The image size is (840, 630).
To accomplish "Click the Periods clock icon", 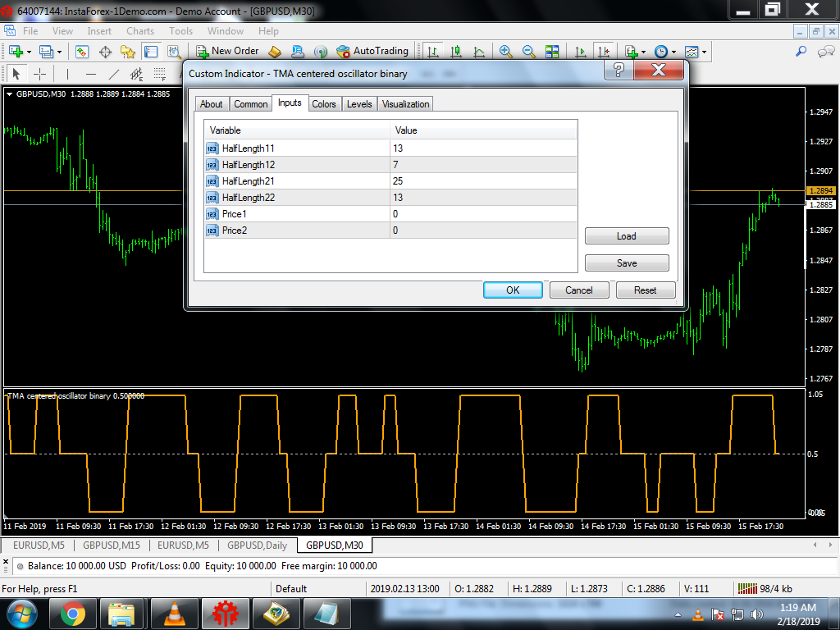I will [x=661, y=52].
